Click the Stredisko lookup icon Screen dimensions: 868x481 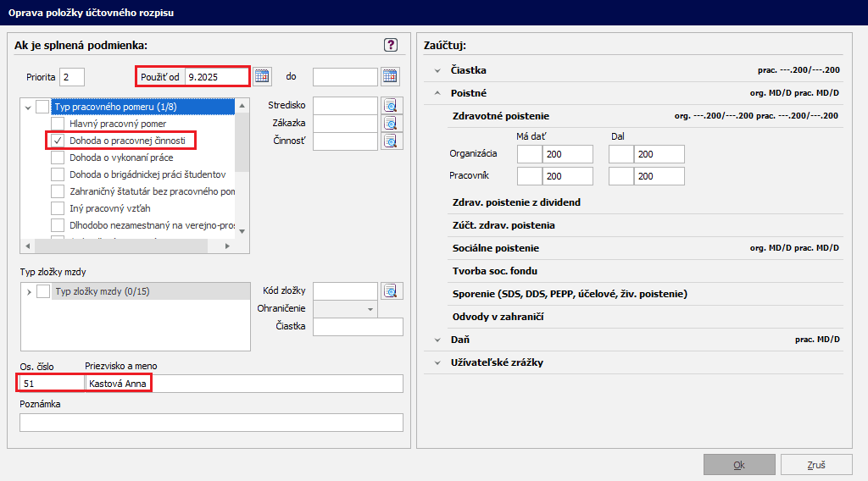point(390,106)
